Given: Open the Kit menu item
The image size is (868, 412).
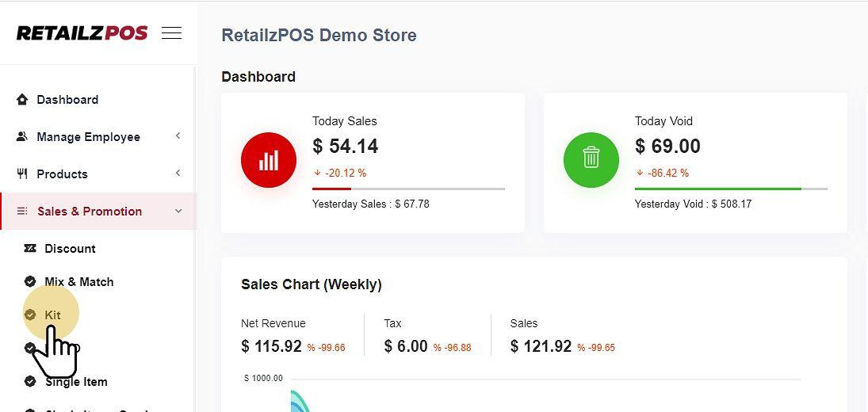Looking at the screenshot, I should 52,315.
